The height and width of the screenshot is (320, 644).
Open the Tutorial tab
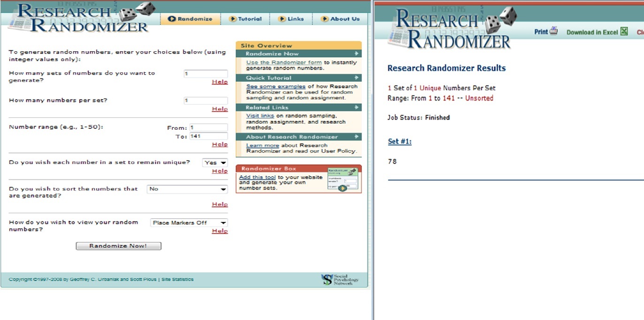pyautogui.click(x=245, y=19)
